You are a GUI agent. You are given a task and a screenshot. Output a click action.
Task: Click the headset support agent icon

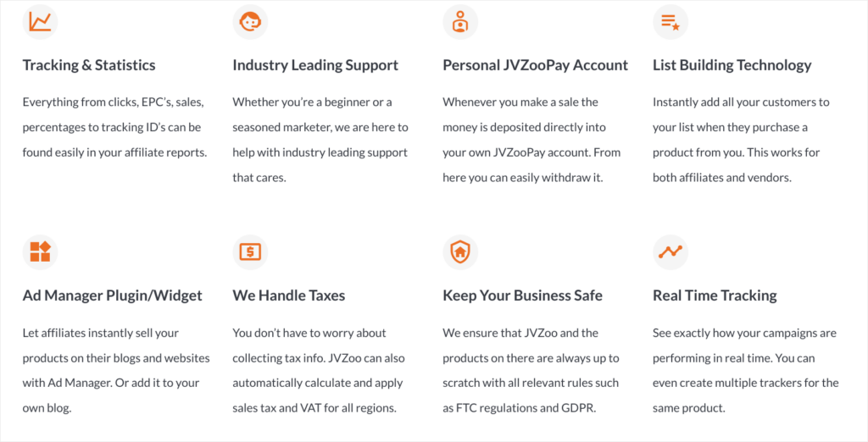click(x=250, y=22)
